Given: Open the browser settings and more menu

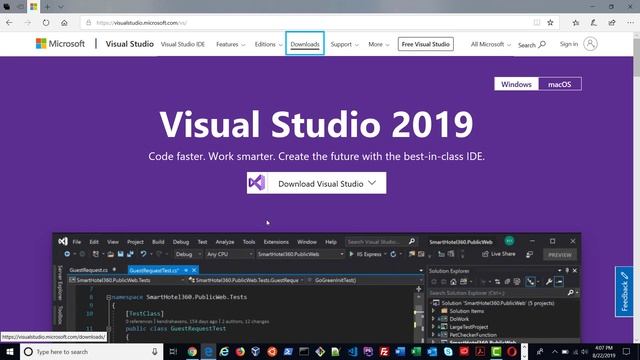Looking at the screenshot, I should tap(630, 23).
